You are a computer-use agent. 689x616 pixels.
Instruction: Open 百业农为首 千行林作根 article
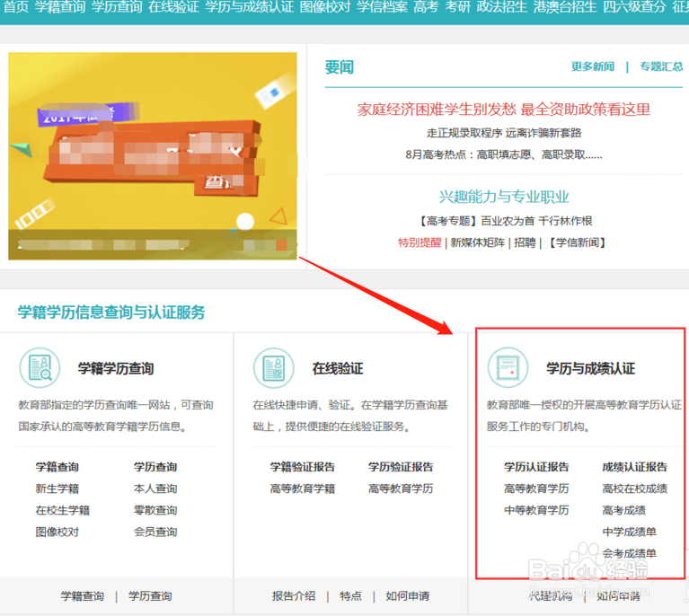[x=506, y=221]
